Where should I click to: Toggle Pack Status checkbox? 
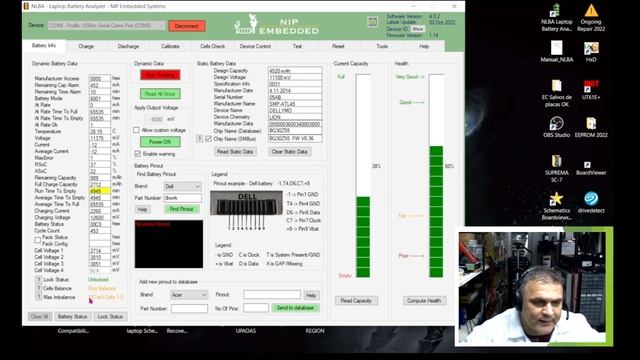tap(38, 240)
